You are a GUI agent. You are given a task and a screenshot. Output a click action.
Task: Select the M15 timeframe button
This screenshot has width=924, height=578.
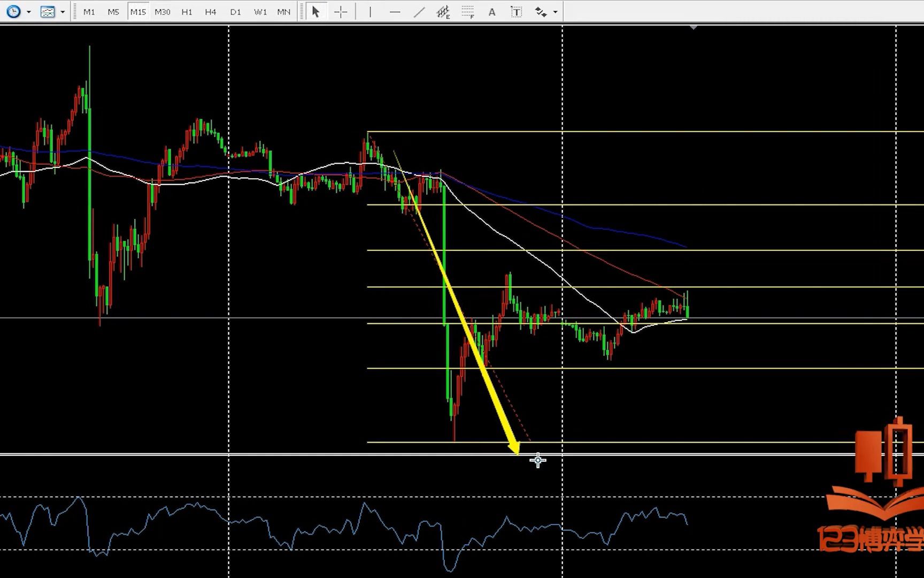138,12
